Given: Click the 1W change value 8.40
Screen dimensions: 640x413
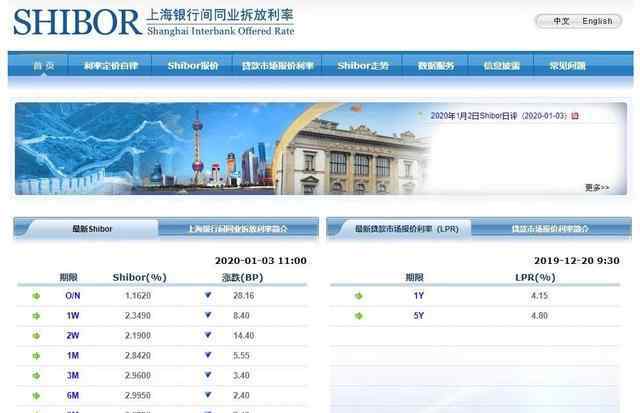Looking at the screenshot, I should pos(241,315).
